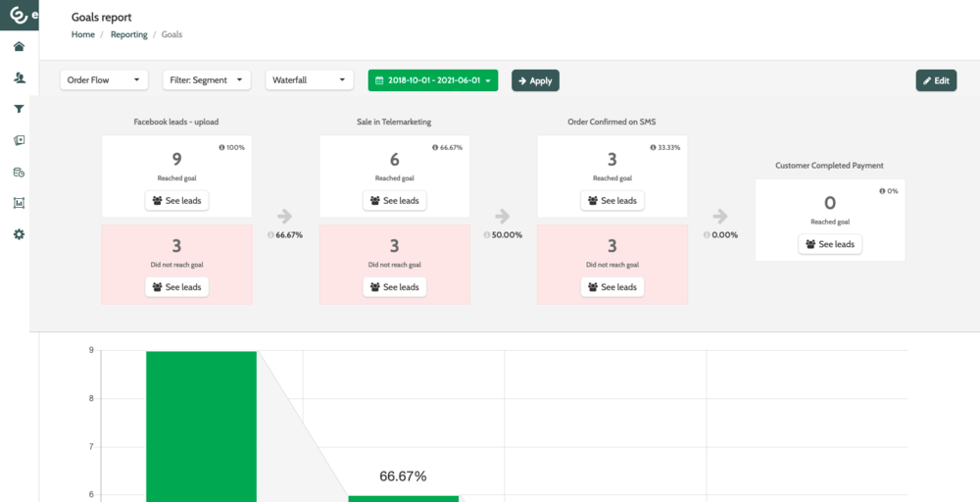Click info icon beside 66.67% conversion arrow
Viewport: 980px width, 502px height.
point(270,235)
